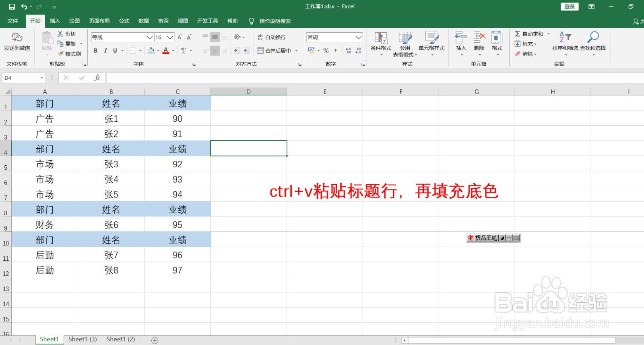
Task: Open Format as Table (套用表格格式)
Action: pos(405,44)
